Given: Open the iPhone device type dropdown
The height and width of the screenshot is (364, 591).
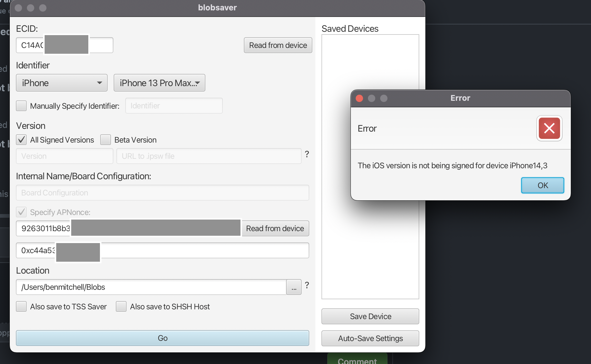Looking at the screenshot, I should click(x=61, y=83).
